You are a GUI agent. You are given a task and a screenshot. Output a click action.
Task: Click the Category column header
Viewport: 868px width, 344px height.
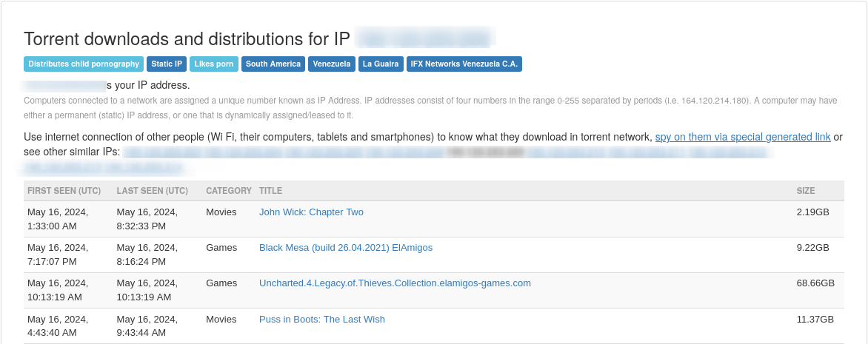coord(229,191)
